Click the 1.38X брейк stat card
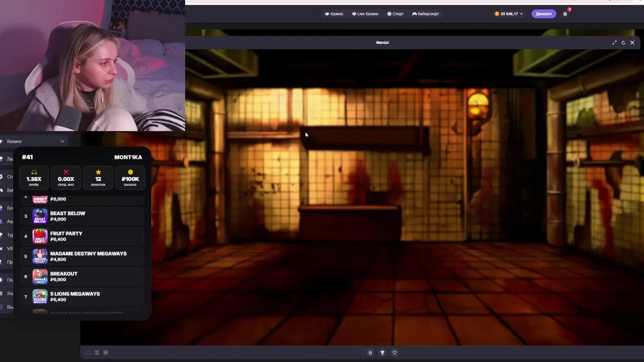 pyautogui.click(x=34, y=178)
